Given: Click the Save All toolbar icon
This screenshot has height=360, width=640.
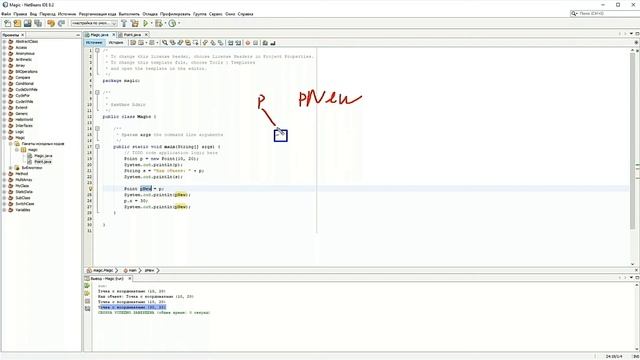Looking at the screenshot, I should pyautogui.click(x=38, y=23).
